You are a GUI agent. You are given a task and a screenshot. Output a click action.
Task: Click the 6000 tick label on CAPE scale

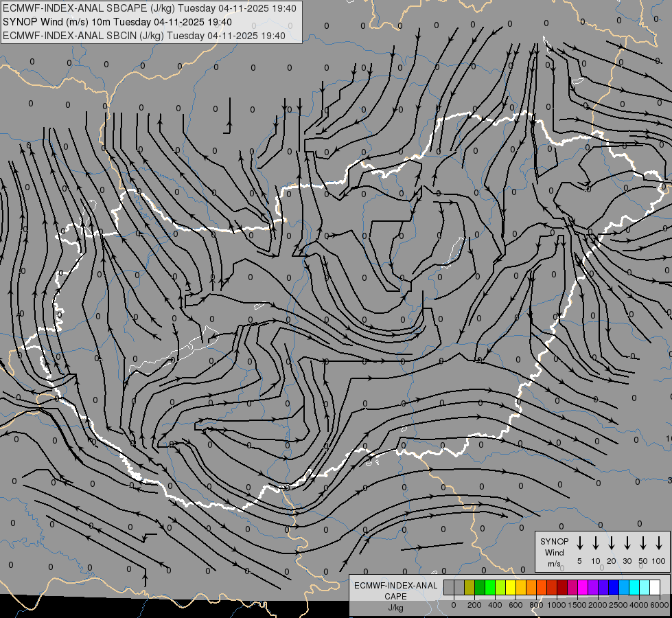(660, 605)
